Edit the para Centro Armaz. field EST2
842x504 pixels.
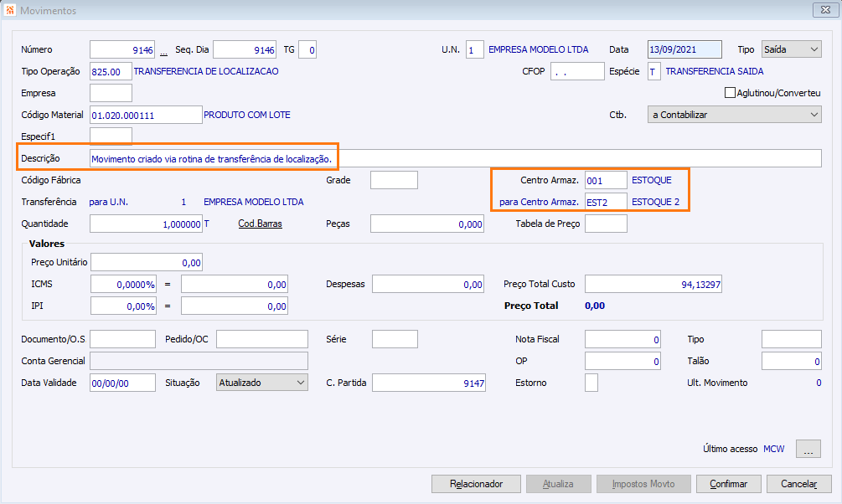(x=606, y=202)
